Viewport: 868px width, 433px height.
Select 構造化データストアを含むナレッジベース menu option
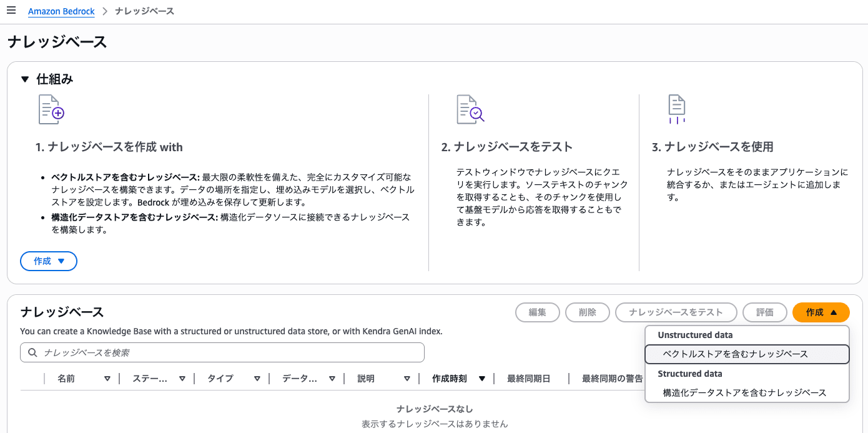(747, 393)
